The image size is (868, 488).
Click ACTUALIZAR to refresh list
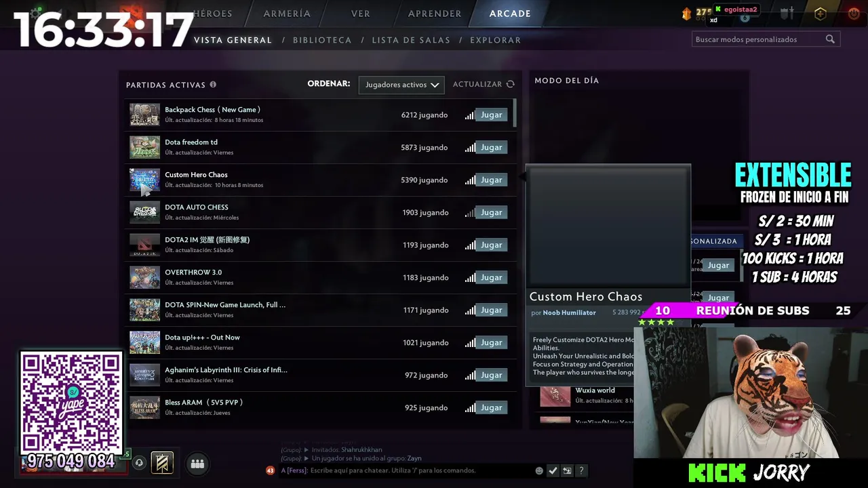477,84
